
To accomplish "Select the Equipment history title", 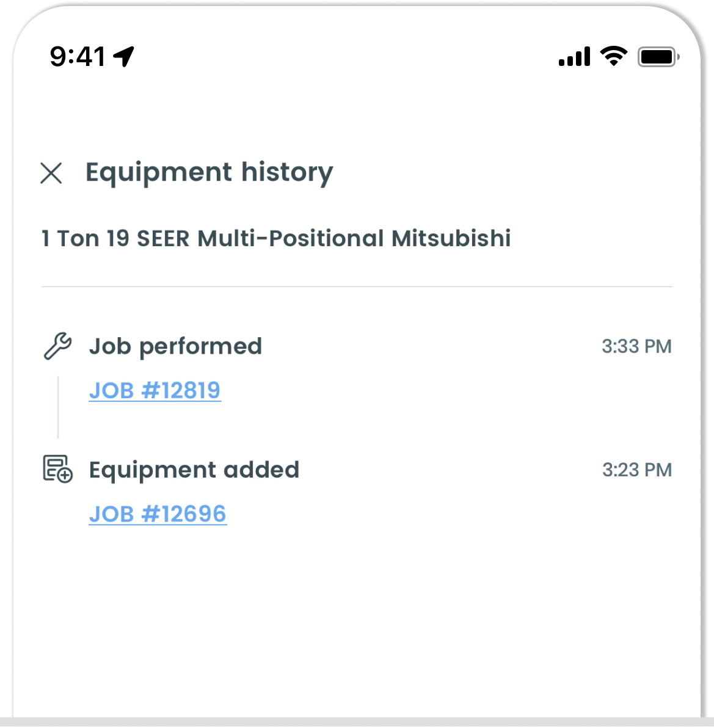I will tap(209, 173).
